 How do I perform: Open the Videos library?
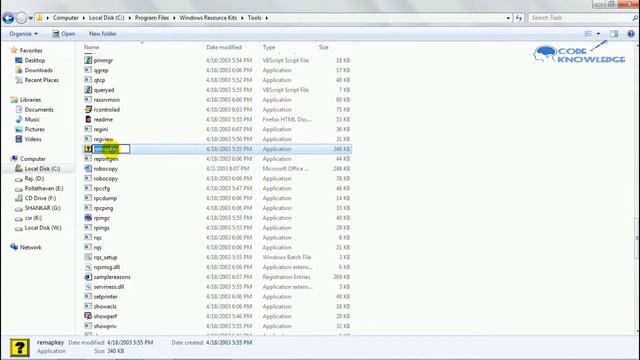33,139
